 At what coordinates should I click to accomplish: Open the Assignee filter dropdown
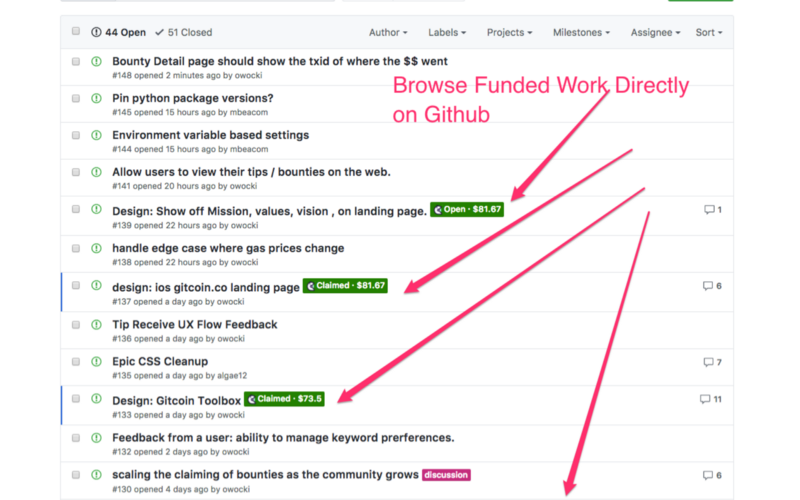pyautogui.click(x=655, y=32)
